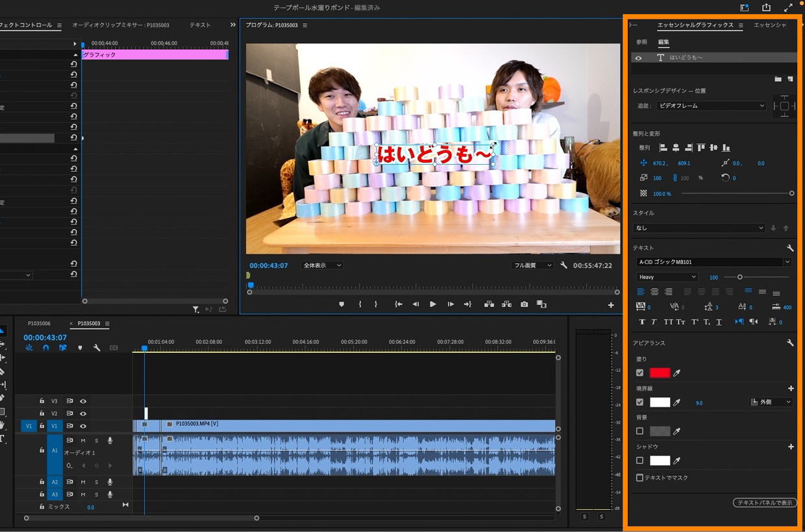Select right-align text paragraph icon

[x=668, y=292]
